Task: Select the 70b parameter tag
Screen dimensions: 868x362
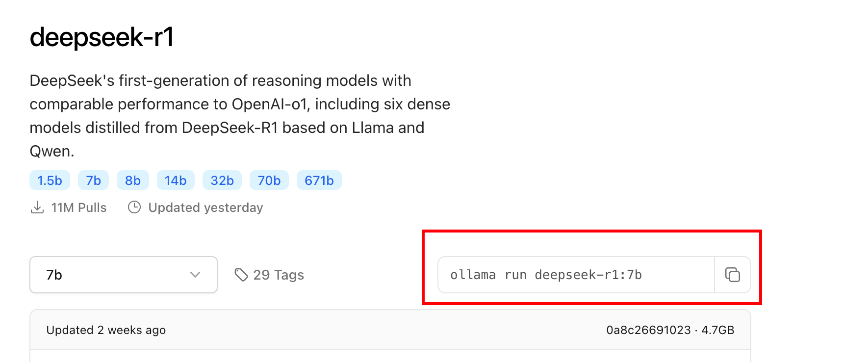Action: [269, 180]
